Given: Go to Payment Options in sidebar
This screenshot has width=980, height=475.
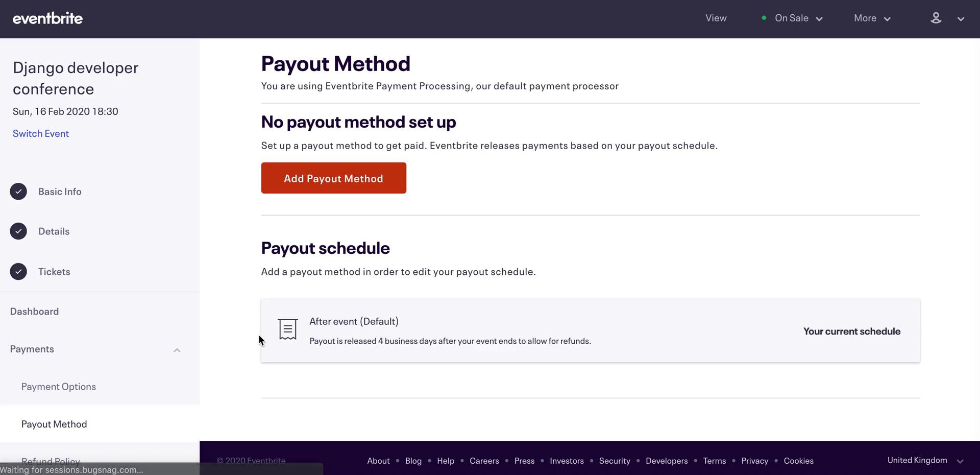Looking at the screenshot, I should click(59, 387).
